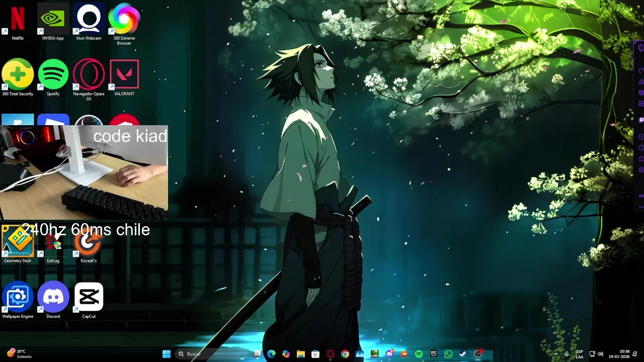This screenshot has height=362, width=644.
Task: Open the CapCut desktop shortcut
Action: click(x=89, y=300)
